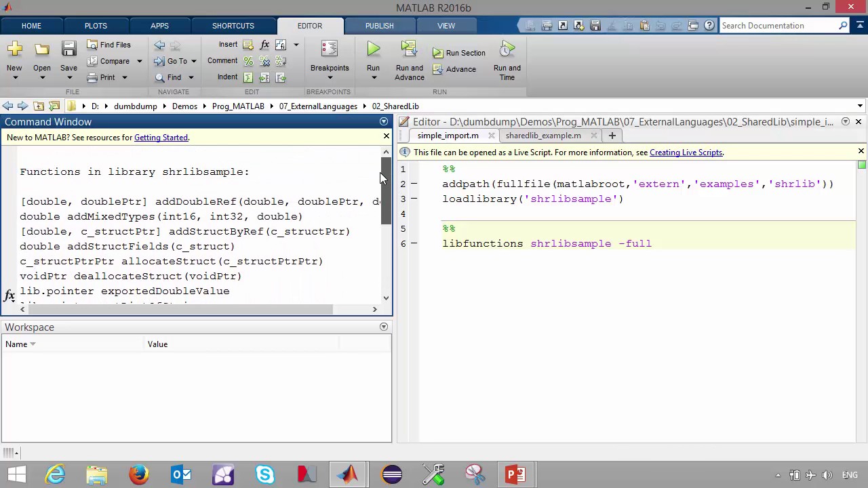Click the Search Documentation field

[x=778, y=26]
